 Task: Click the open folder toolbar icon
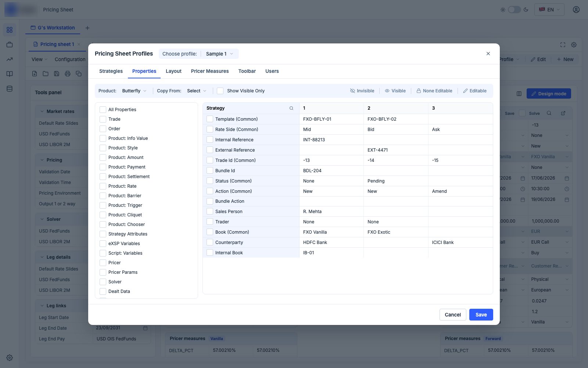46,74
